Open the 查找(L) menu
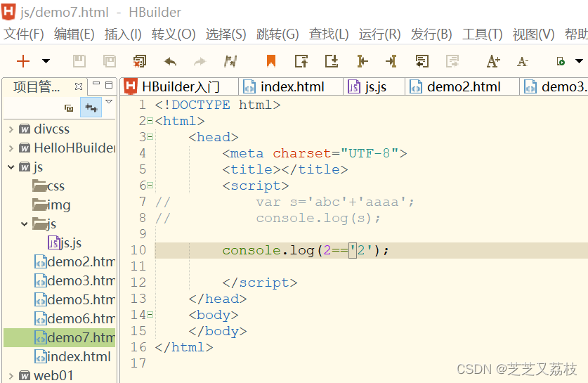The width and height of the screenshot is (588, 383). (329, 34)
